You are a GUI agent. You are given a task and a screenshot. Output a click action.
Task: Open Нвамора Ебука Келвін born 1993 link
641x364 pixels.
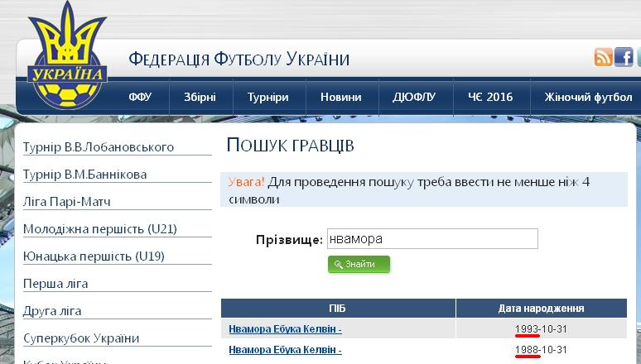point(286,329)
